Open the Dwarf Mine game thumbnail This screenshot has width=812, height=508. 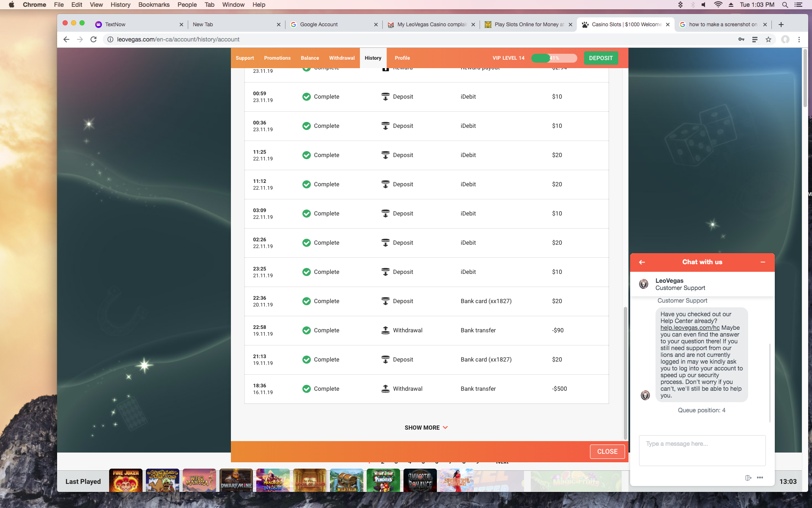point(236,480)
